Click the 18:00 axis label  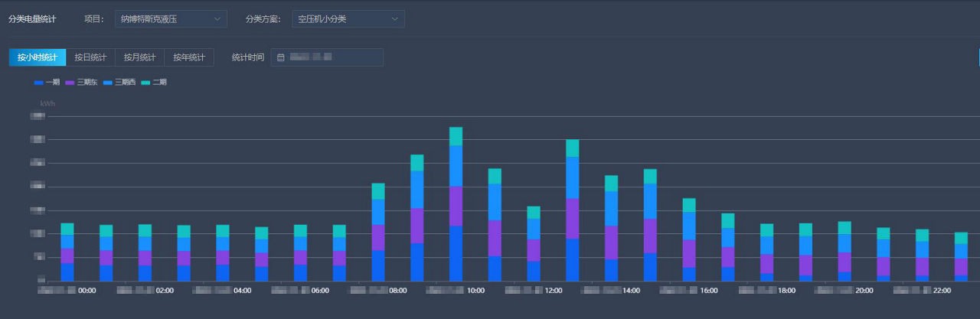tap(786, 291)
